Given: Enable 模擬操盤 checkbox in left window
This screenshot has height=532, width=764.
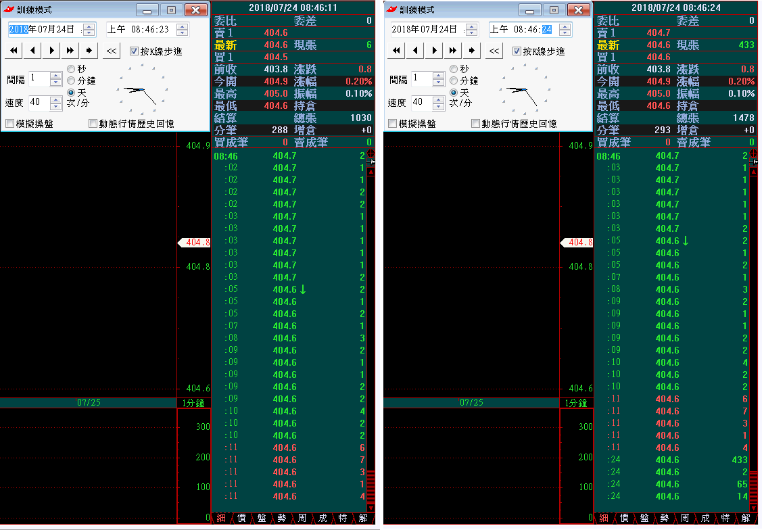Looking at the screenshot, I should (10, 124).
